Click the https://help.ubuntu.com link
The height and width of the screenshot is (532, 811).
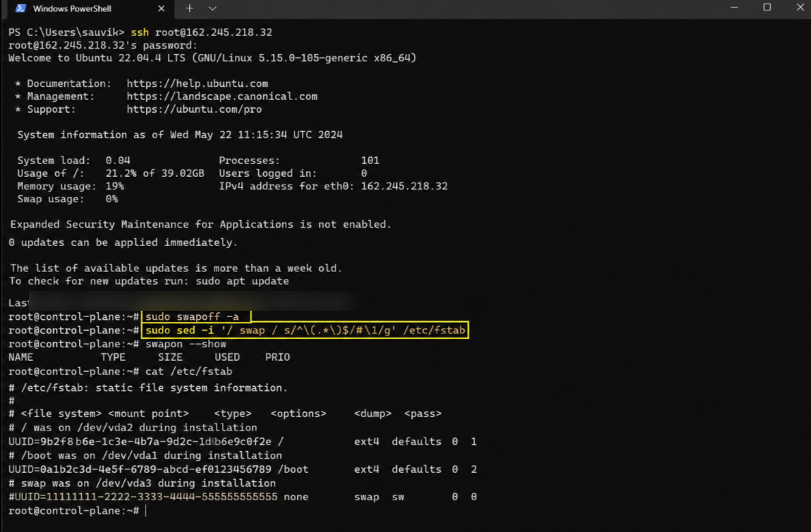(x=197, y=83)
